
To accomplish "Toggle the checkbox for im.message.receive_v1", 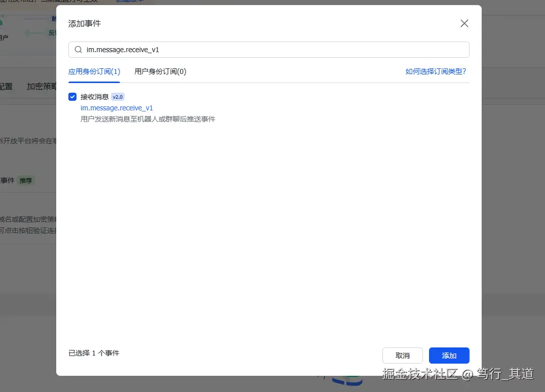I will pos(72,96).
